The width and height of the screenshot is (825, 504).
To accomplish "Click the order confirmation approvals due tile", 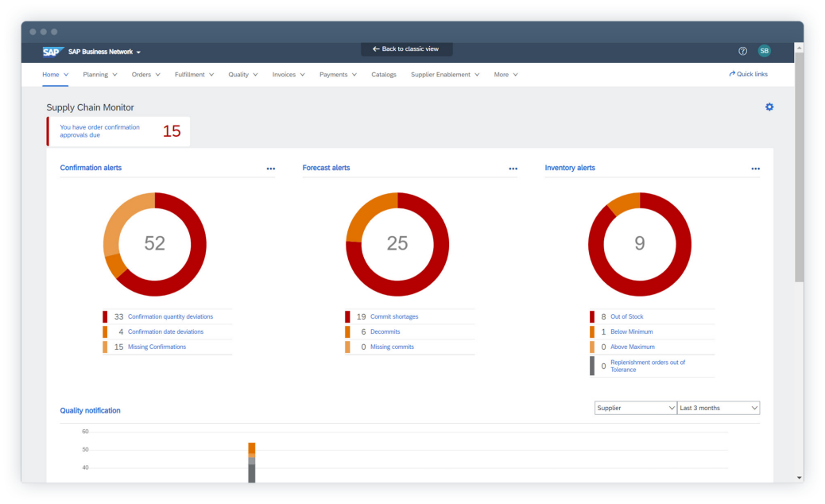I will [118, 131].
